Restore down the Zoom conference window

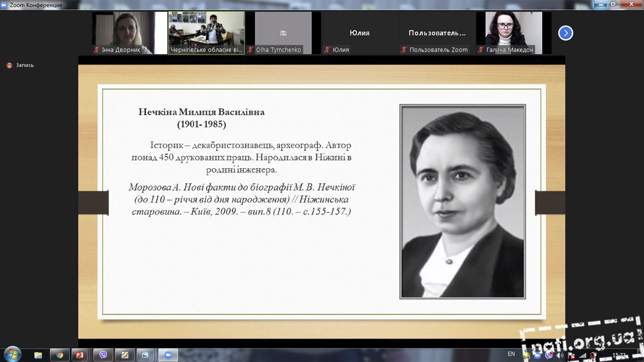(x=613, y=4)
